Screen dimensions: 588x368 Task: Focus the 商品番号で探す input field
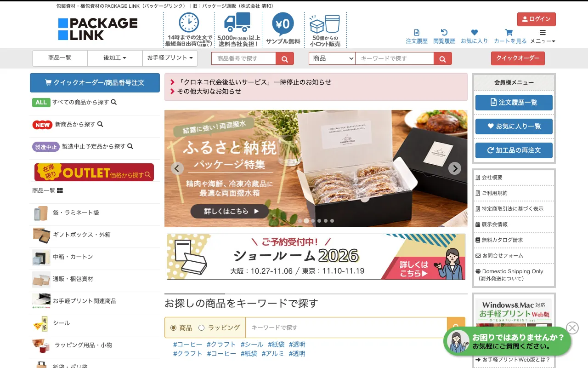coord(243,59)
